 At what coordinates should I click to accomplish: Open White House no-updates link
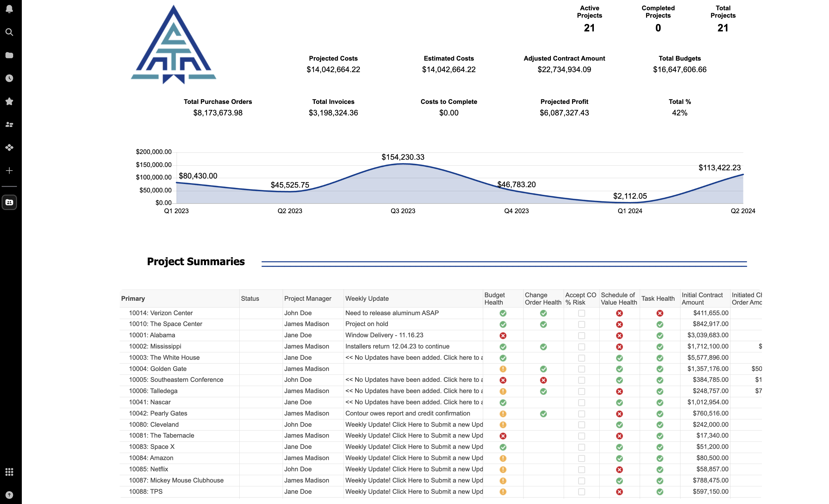(x=414, y=358)
